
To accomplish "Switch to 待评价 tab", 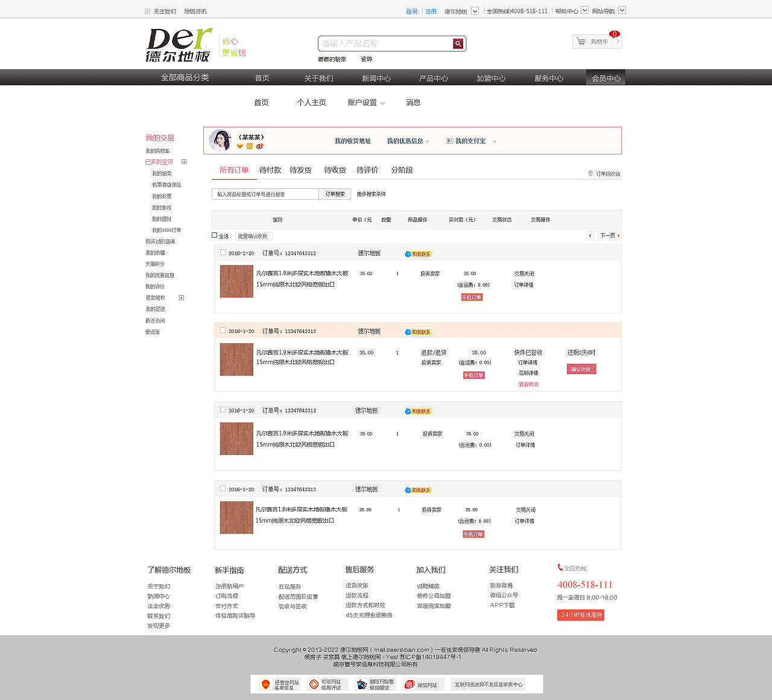I will point(367,170).
